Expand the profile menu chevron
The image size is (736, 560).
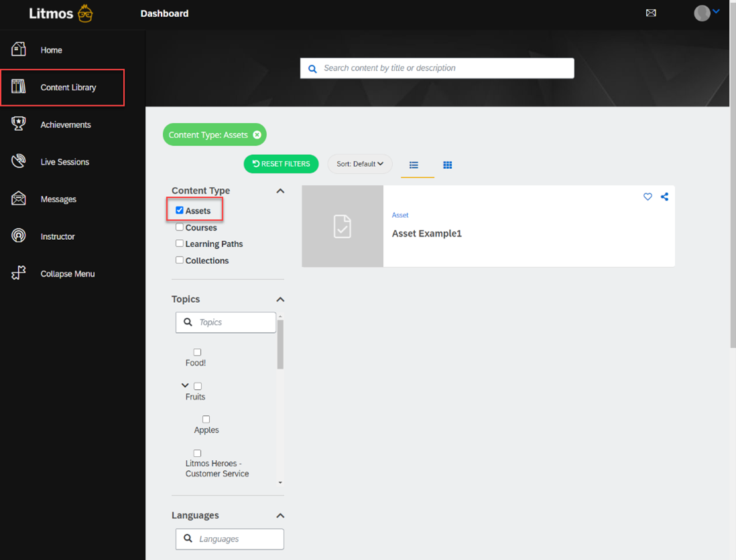[717, 11]
